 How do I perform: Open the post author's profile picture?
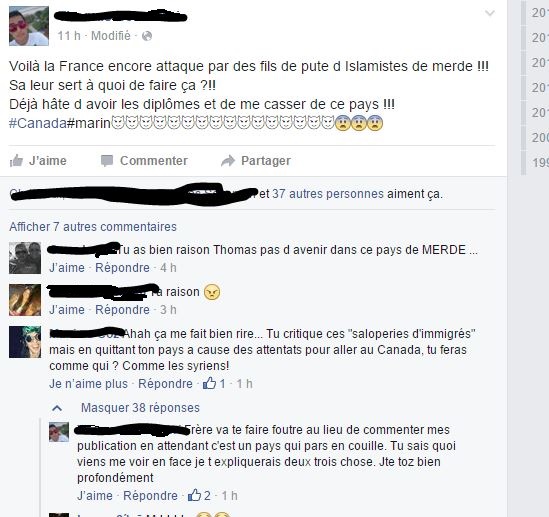(x=29, y=26)
